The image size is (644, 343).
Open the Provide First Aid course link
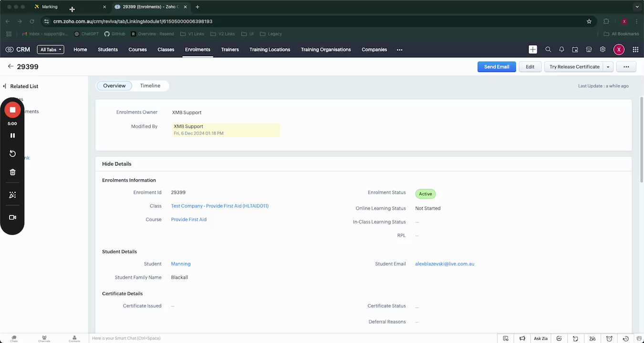pos(188,220)
